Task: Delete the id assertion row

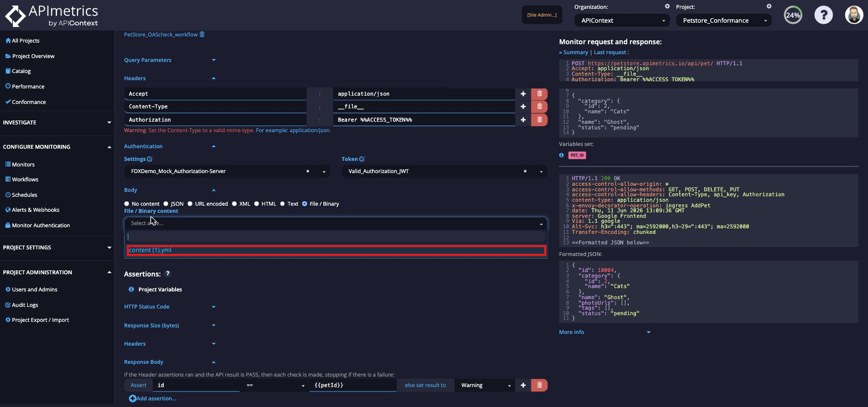Action: point(540,385)
